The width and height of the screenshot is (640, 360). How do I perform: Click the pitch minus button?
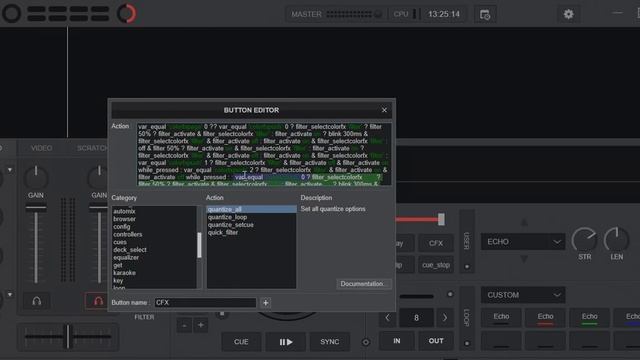(184, 325)
